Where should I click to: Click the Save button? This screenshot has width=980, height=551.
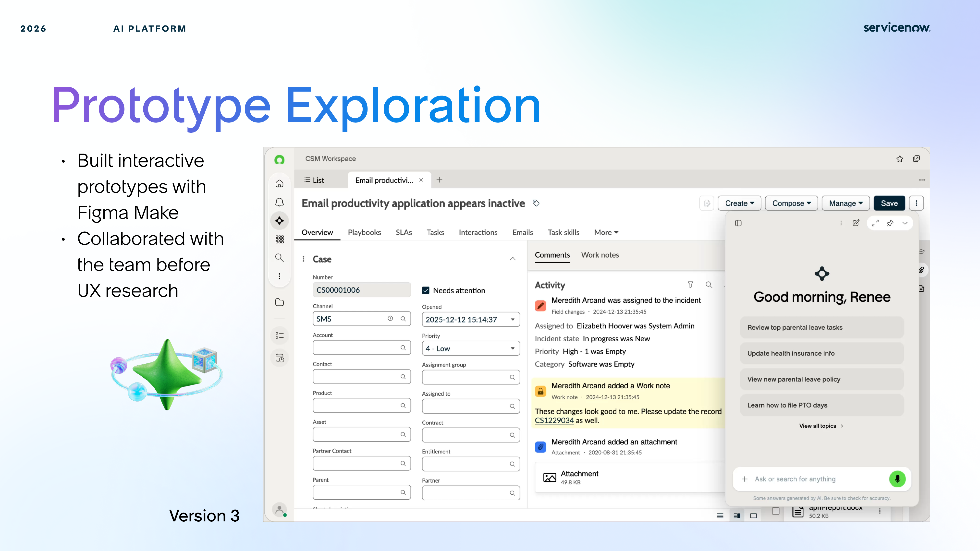889,203
